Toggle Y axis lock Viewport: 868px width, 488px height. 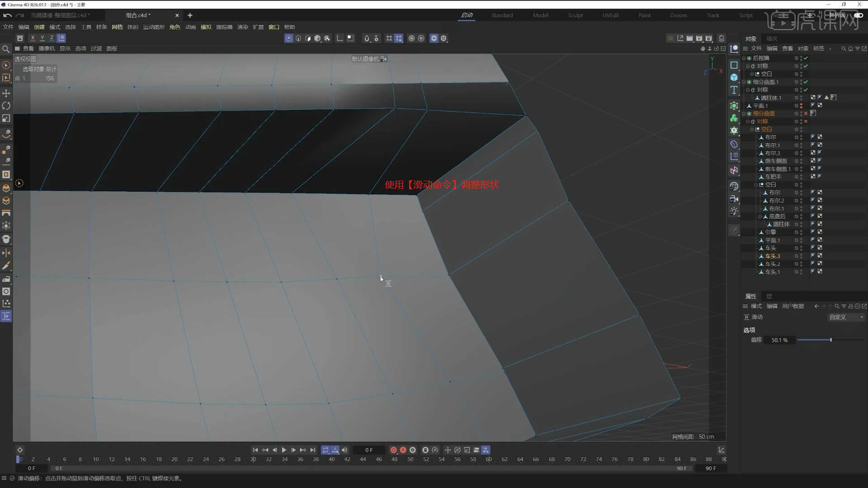42,38
